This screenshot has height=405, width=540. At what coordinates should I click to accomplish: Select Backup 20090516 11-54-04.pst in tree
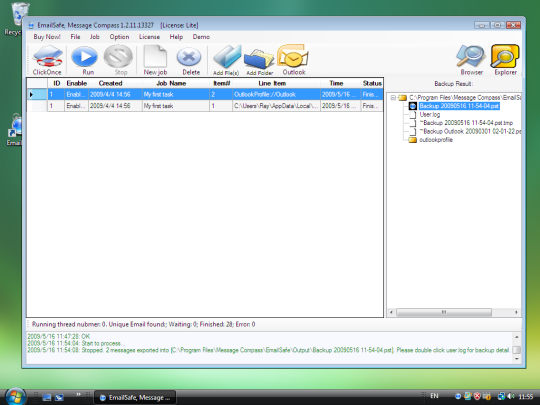[459, 106]
